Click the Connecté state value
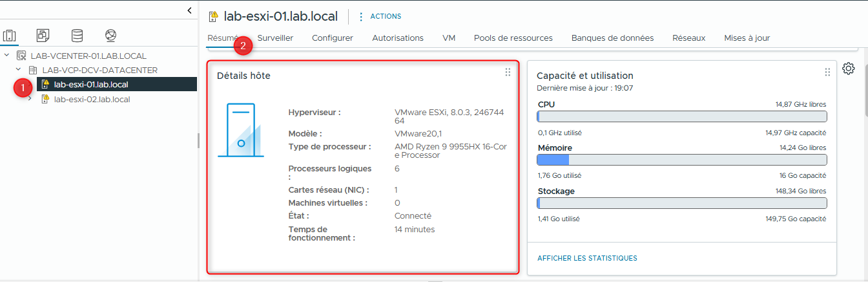Image resolution: width=868 pixels, height=282 pixels. pos(413,216)
